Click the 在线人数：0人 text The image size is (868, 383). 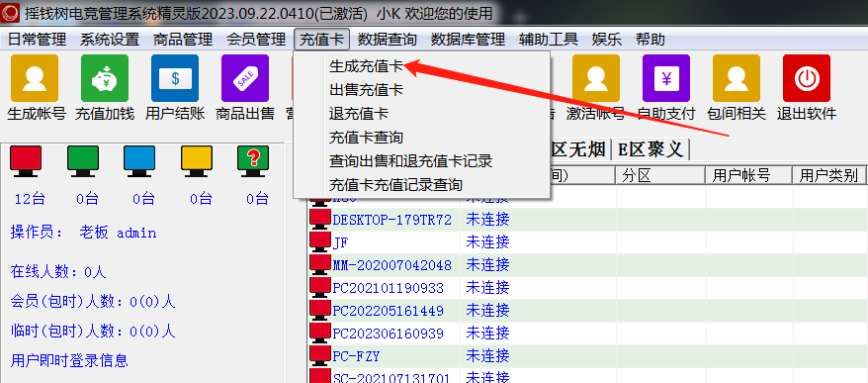click(58, 271)
